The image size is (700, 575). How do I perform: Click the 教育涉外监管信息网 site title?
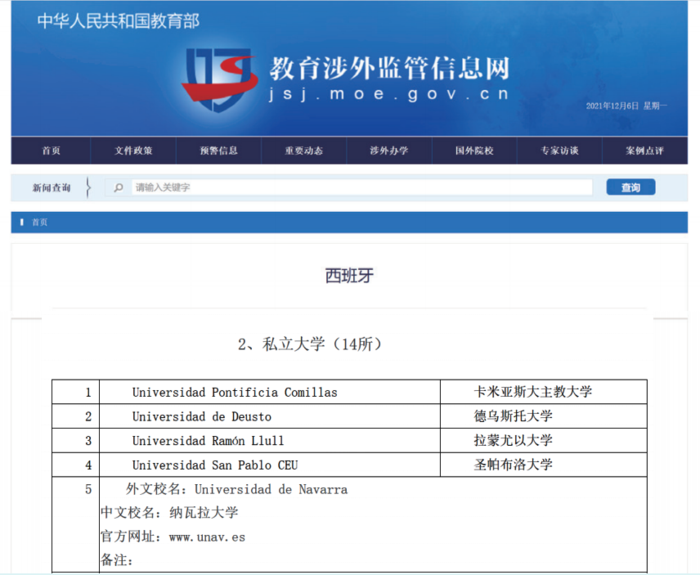[x=389, y=68]
